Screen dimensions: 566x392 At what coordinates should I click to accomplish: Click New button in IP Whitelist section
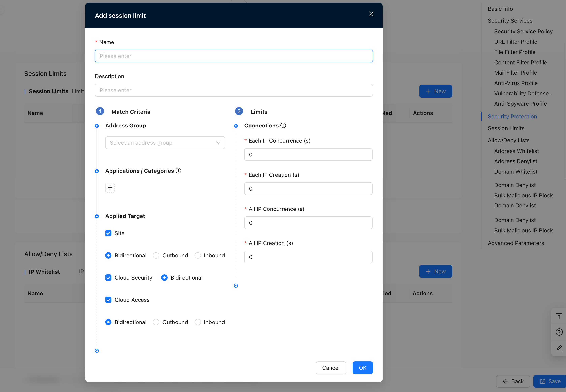435,271
